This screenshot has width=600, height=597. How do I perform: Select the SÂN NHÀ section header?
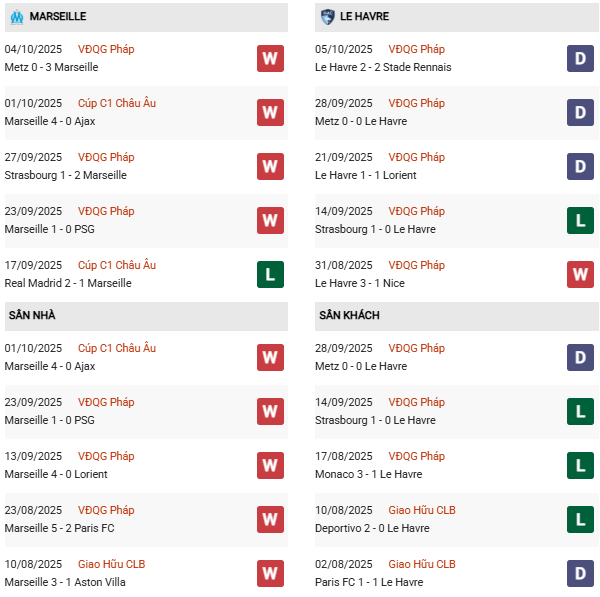tap(32, 316)
